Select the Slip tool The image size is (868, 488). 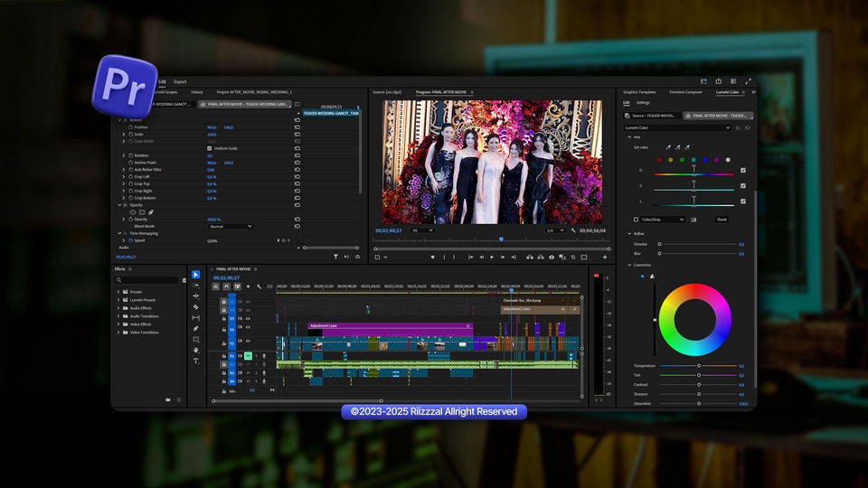(196, 317)
